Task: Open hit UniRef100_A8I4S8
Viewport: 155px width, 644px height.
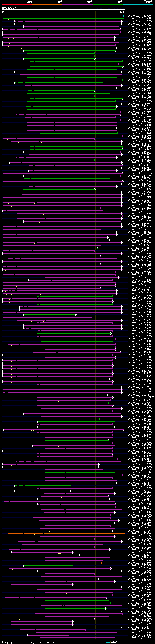Action: coord(139,18)
